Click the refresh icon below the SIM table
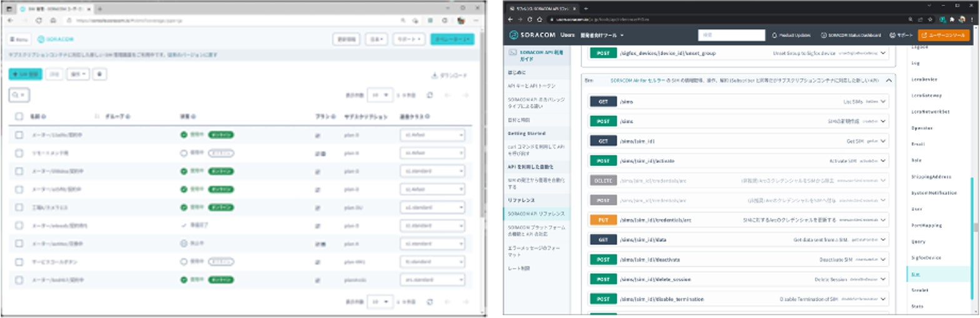The image size is (980, 318). pos(429,302)
